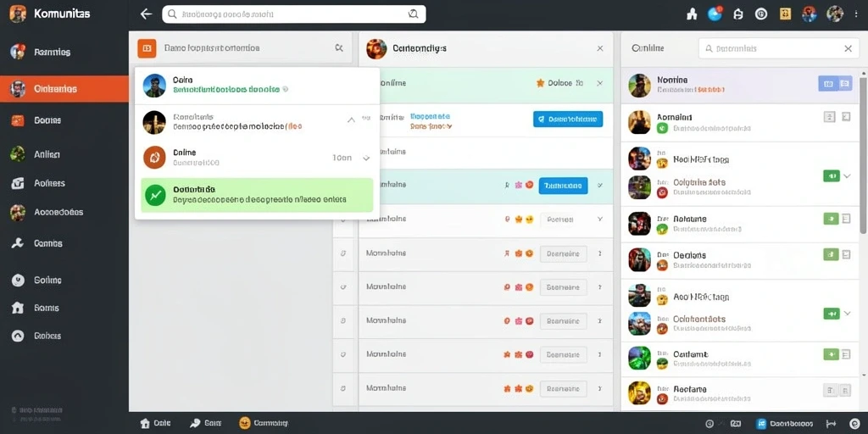Dismiss the green row with its X
The height and width of the screenshot is (434, 868).
tap(599, 83)
